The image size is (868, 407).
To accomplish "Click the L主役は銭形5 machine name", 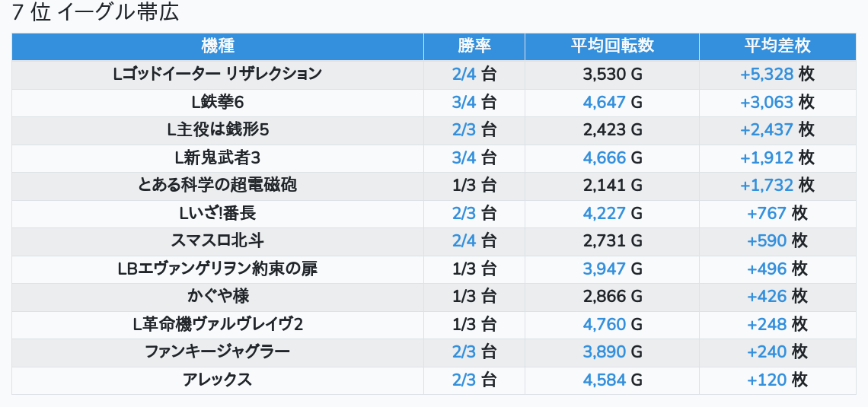I will pos(218,130).
